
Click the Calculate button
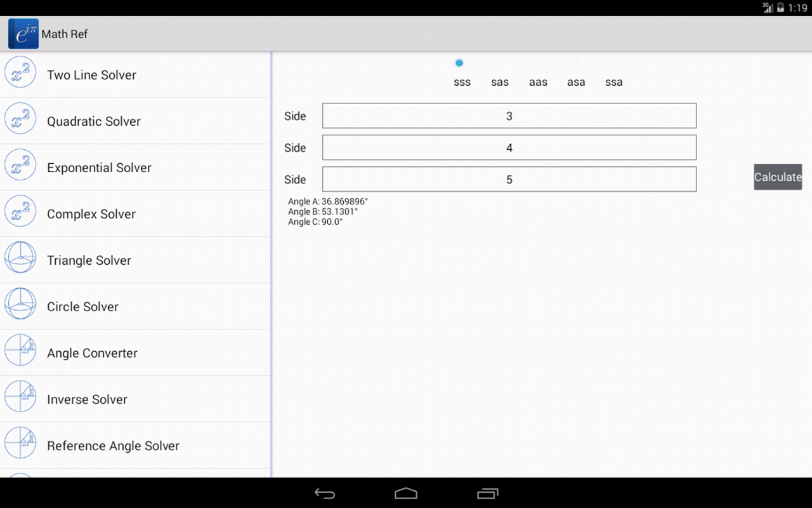(x=778, y=177)
